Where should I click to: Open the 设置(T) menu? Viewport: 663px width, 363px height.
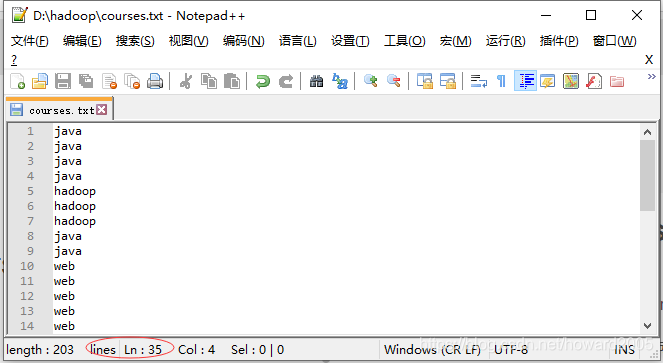point(350,41)
